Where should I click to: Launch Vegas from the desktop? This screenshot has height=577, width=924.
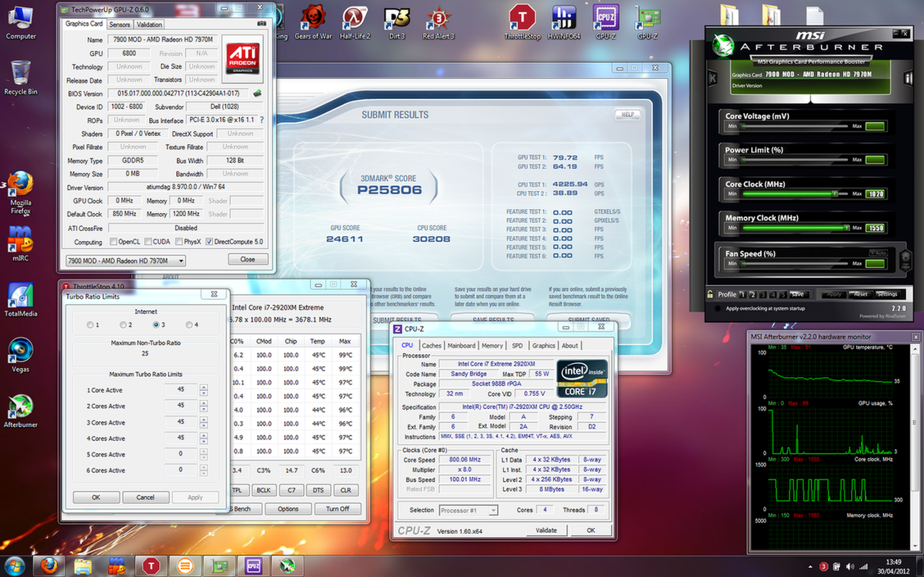click(20, 355)
